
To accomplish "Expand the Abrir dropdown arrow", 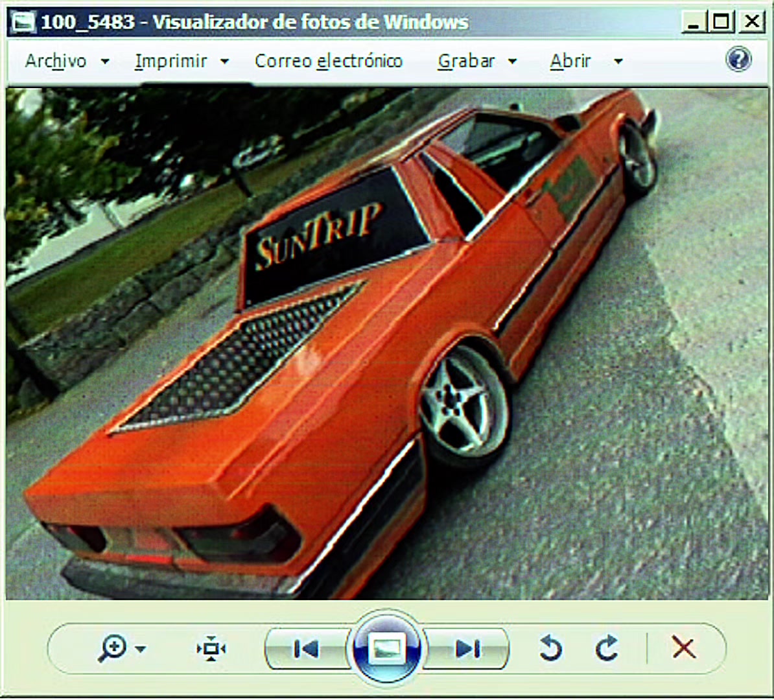I will 618,62.
